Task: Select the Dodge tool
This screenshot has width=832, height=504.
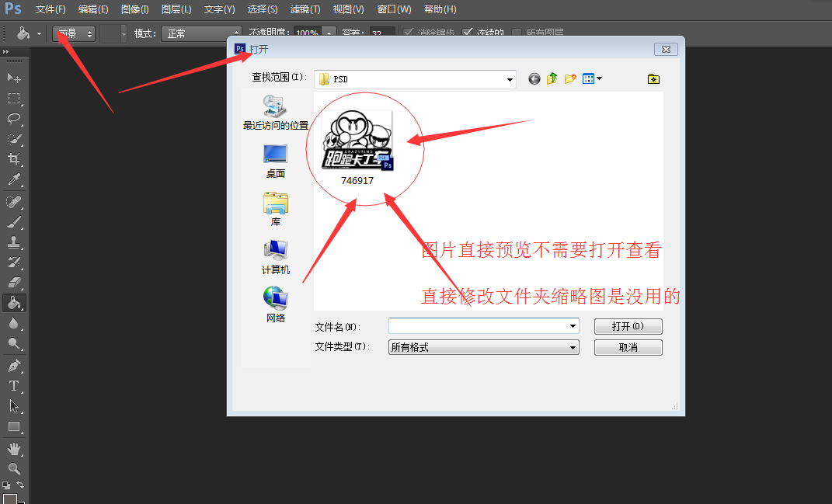Action: [14, 344]
